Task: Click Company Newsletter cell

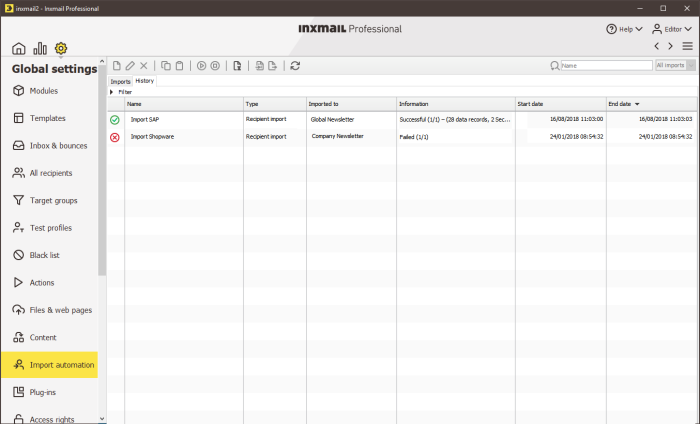Action: pyautogui.click(x=338, y=136)
